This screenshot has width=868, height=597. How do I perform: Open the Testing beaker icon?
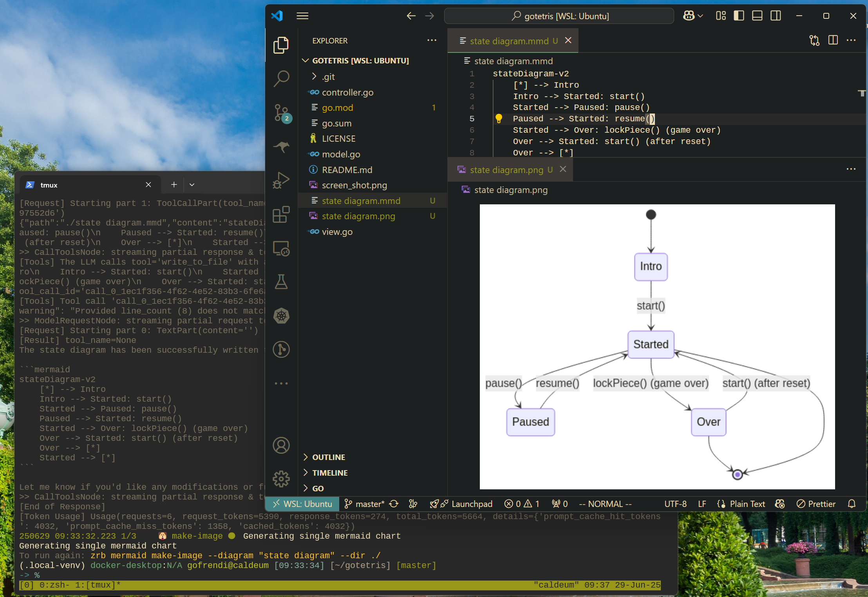pyautogui.click(x=281, y=281)
